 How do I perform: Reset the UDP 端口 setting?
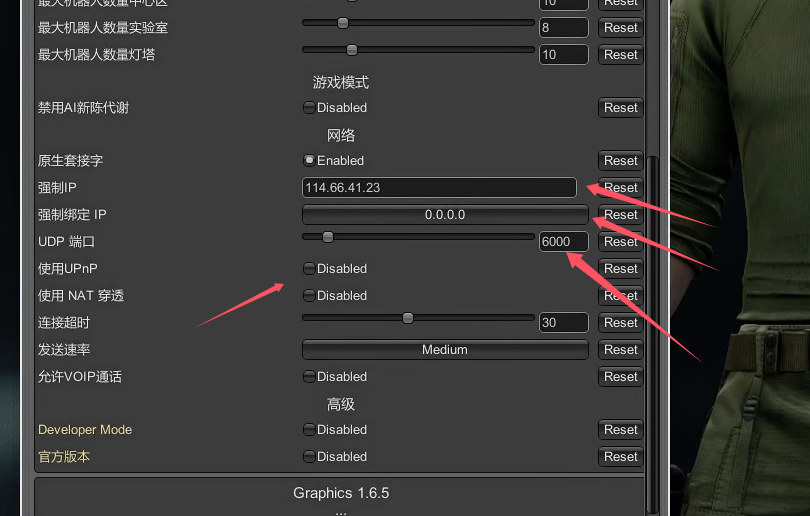point(620,242)
